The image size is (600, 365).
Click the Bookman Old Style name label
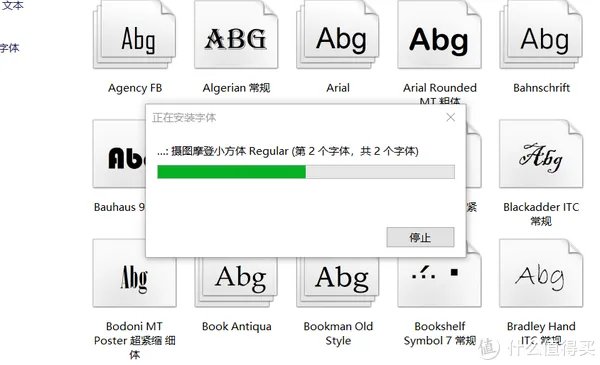click(x=338, y=333)
